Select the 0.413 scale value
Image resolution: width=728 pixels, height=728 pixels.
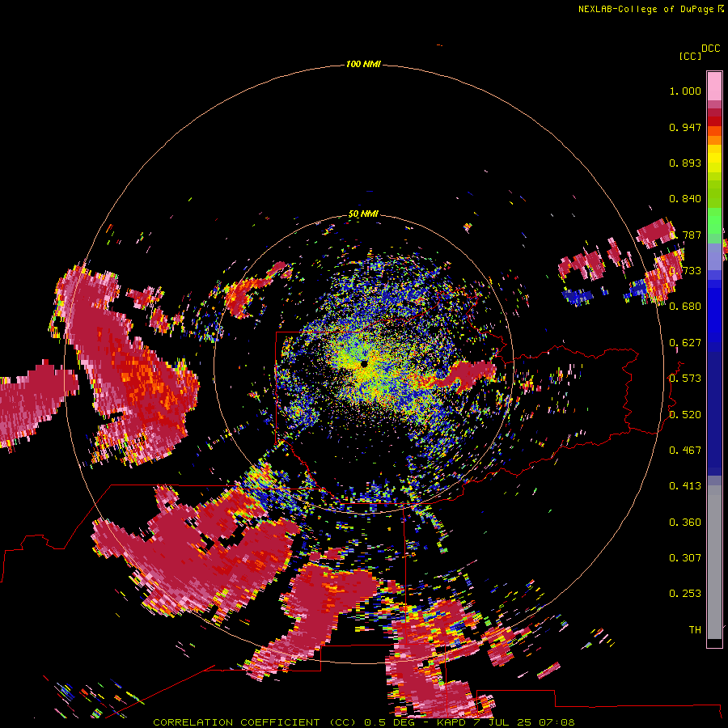pos(685,486)
